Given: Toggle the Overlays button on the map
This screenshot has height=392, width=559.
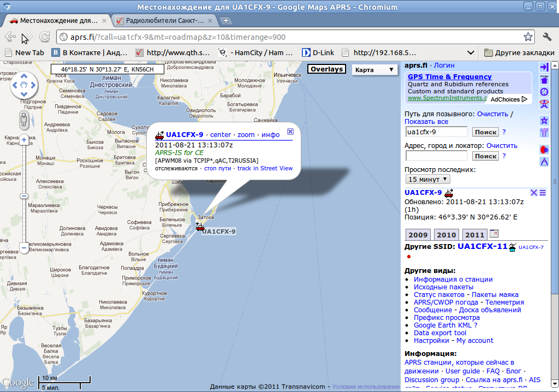Looking at the screenshot, I should [x=326, y=69].
